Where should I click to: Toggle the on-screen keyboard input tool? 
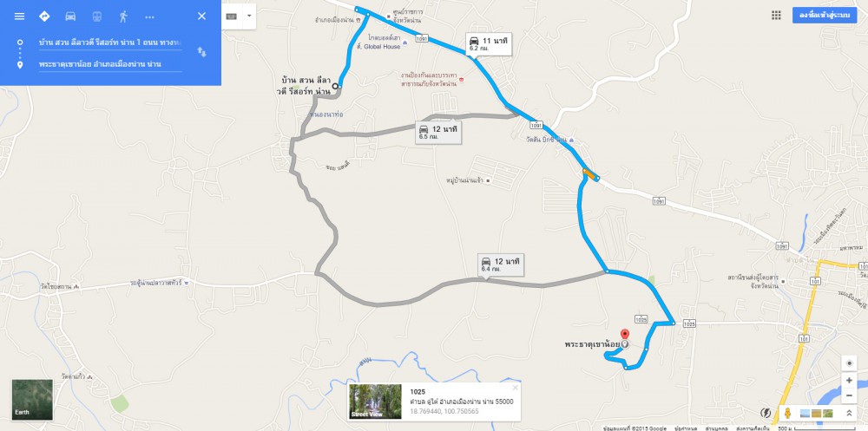232,16
